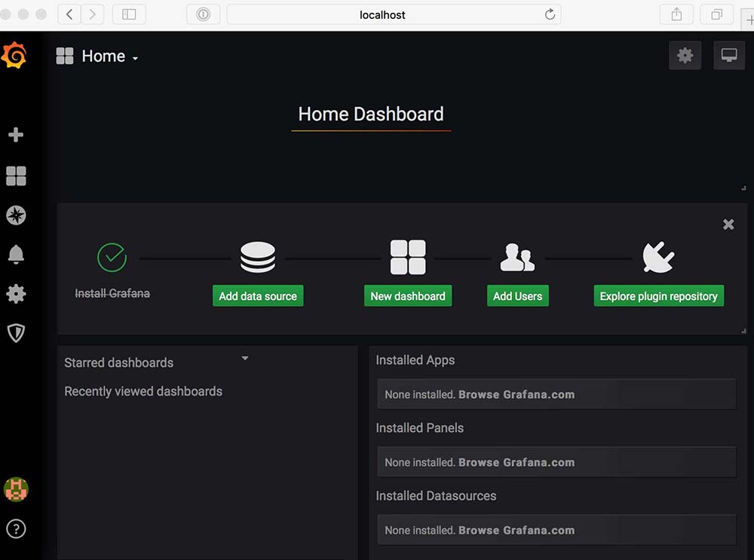
Task: Follow Browse Grafana.com link under Installed Apps
Action: (x=516, y=394)
